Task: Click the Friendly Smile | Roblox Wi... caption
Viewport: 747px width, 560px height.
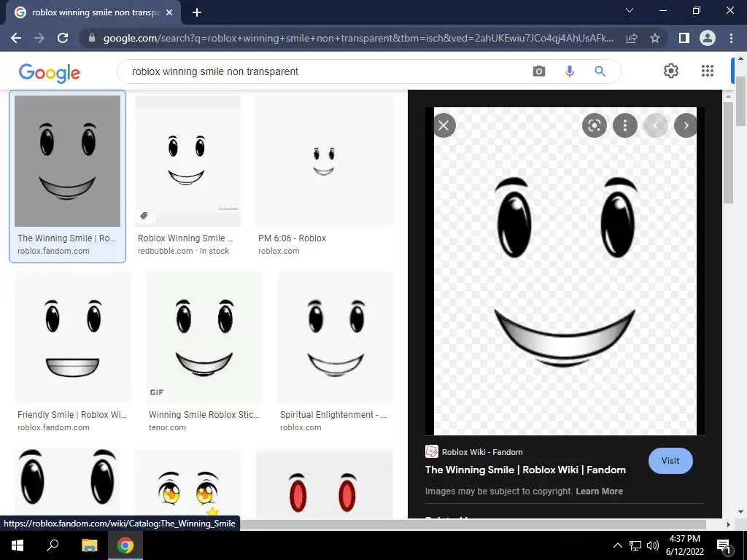Action: (x=72, y=415)
